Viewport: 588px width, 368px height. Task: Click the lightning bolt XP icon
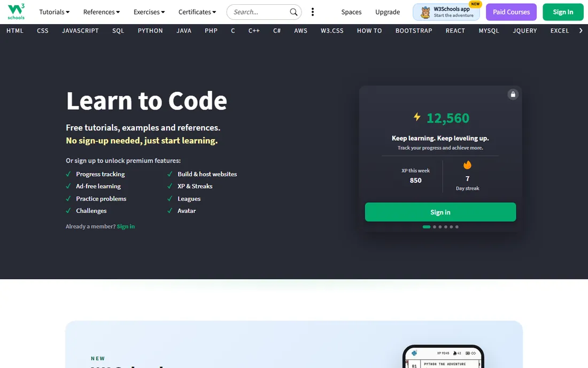417,117
